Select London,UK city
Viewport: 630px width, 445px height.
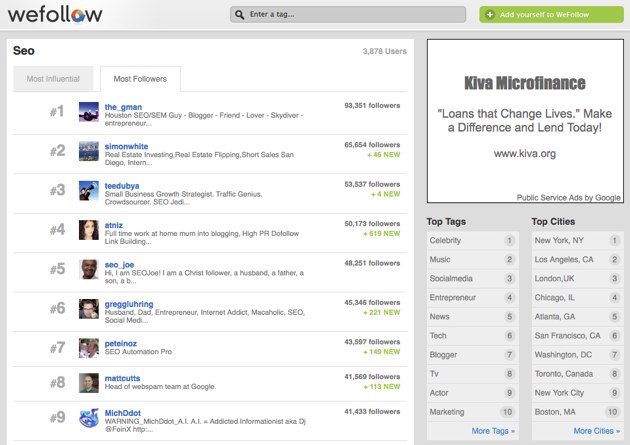[x=577, y=278]
